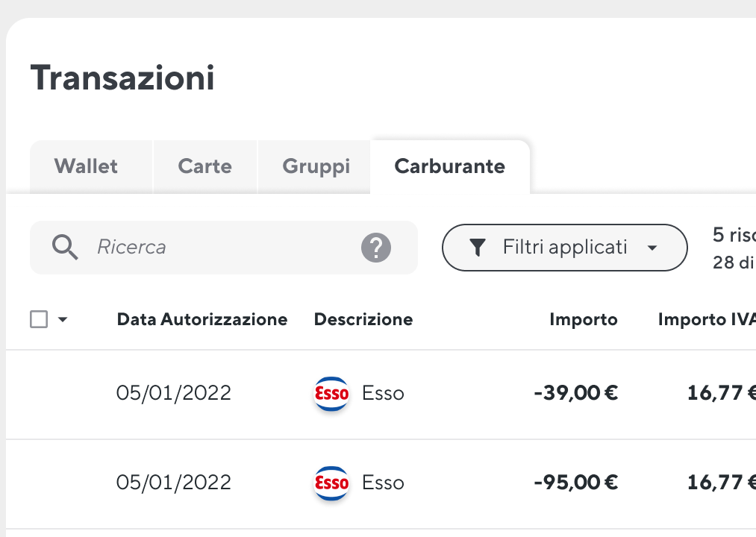Open the Filtri applicati dropdown
The image size is (756, 537).
point(565,248)
